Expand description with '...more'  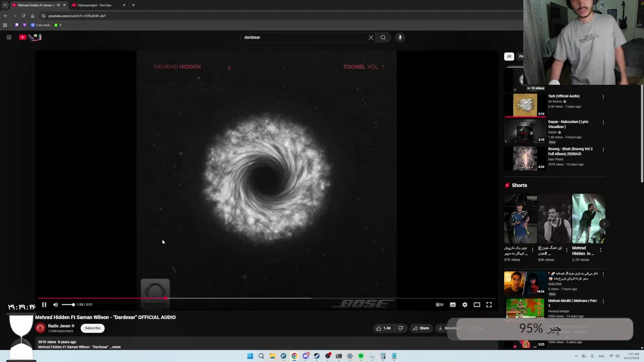pos(115,347)
